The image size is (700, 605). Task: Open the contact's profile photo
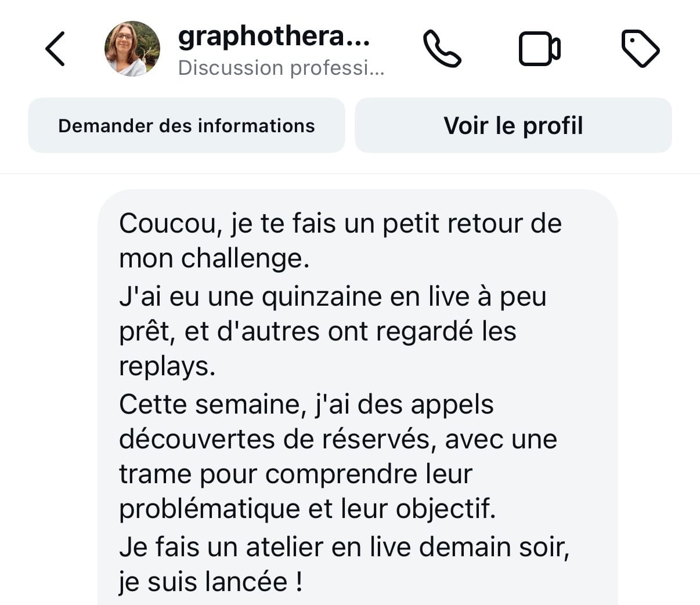[x=132, y=49]
